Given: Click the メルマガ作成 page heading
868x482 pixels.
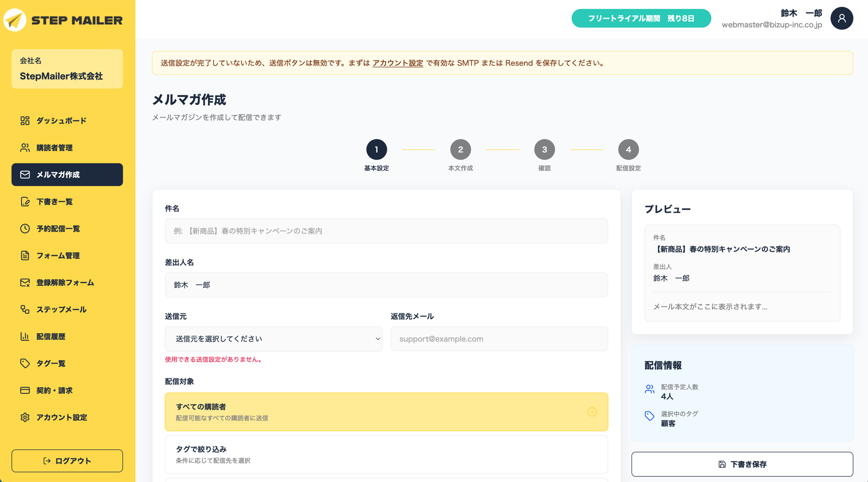Looking at the screenshot, I should coord(189,100).
